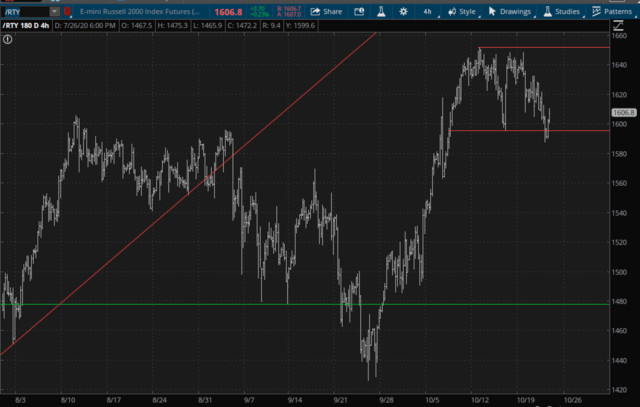The image size is (640, 407).
Task: Open the 4h timeframe selector
Action: [427, 11]
